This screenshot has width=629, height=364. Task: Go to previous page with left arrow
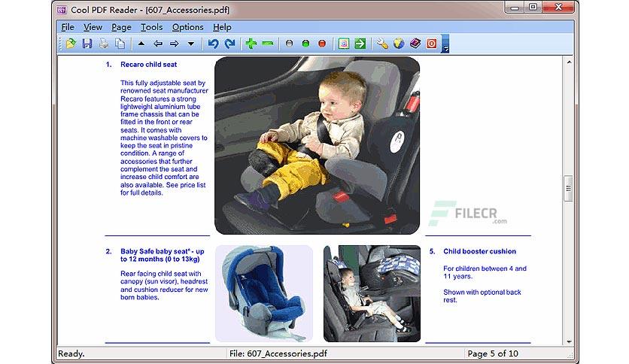158,44
